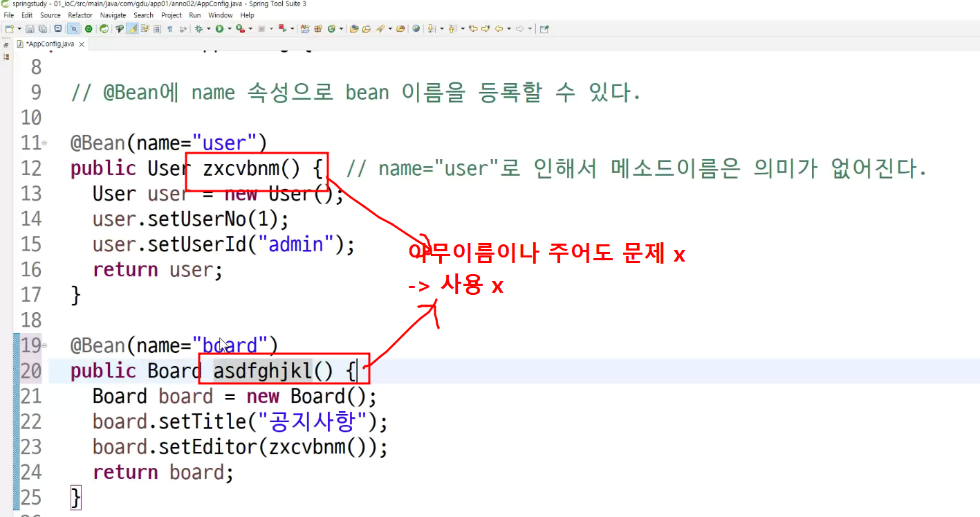This screenshot has width=980, height=517.
Task: Click the Next Annotation down arrow icon
Action: [x=431, y=28]
